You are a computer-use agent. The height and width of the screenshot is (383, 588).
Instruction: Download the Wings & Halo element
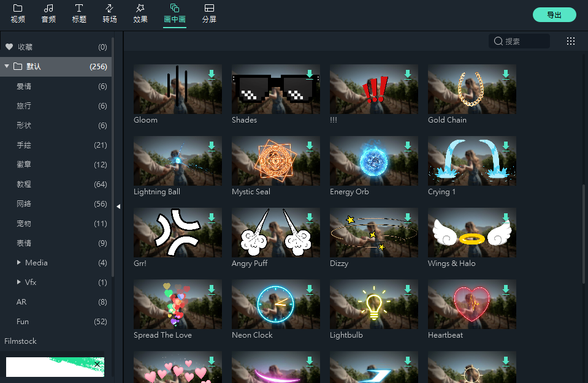(506, 218)
